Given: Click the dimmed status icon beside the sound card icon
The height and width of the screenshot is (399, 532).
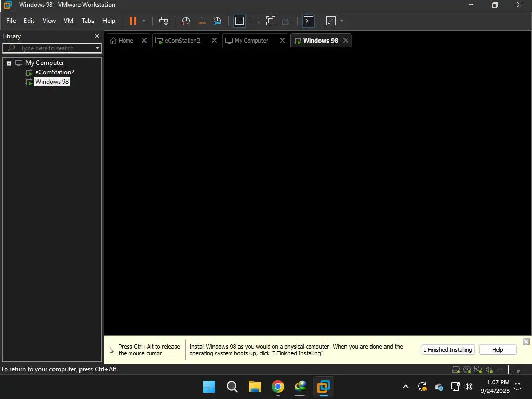Looking at the screenshot, I should coord(499,369).
